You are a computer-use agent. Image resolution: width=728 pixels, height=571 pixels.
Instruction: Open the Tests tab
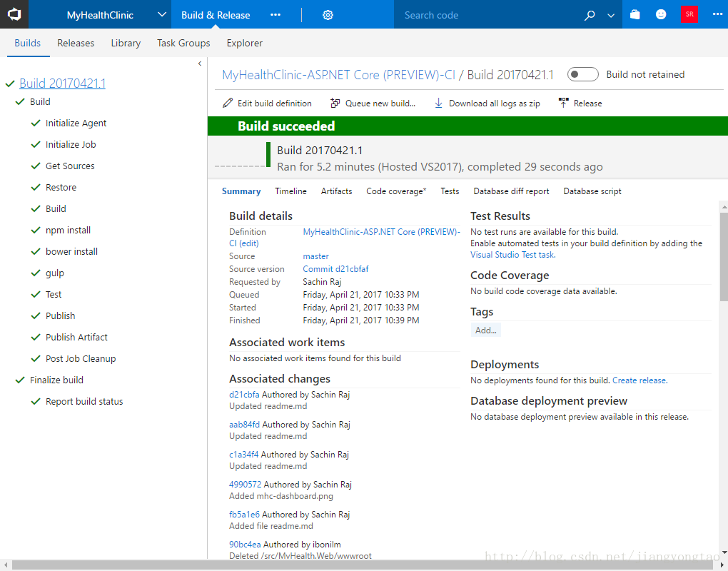(450, 191)
